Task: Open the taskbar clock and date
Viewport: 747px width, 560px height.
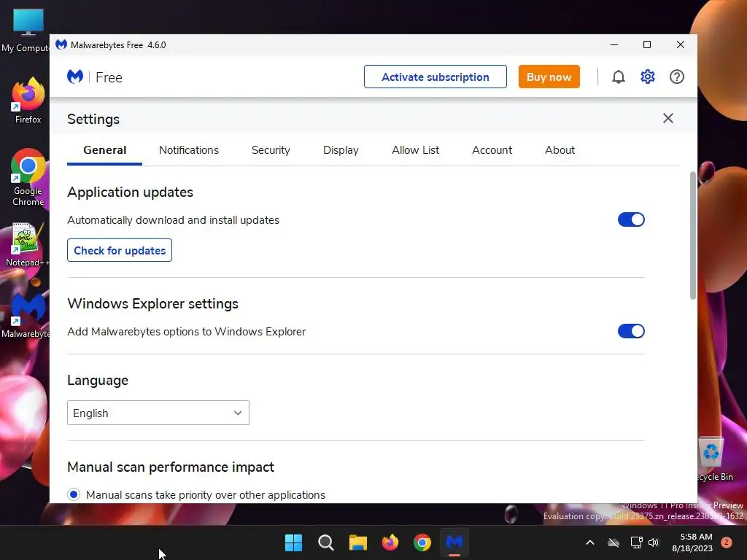Action: click(693, 542)
